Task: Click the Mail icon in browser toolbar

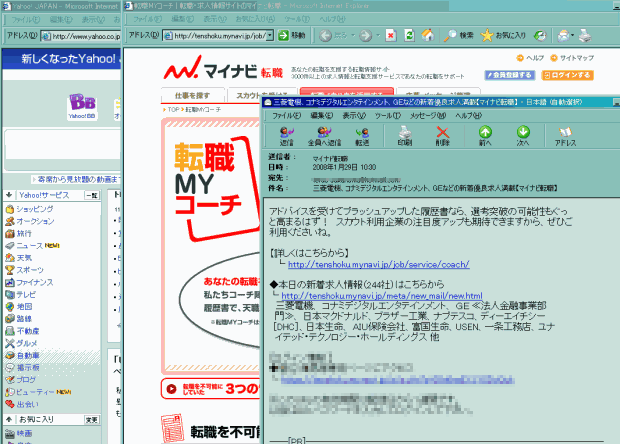Action: [563, 36]
